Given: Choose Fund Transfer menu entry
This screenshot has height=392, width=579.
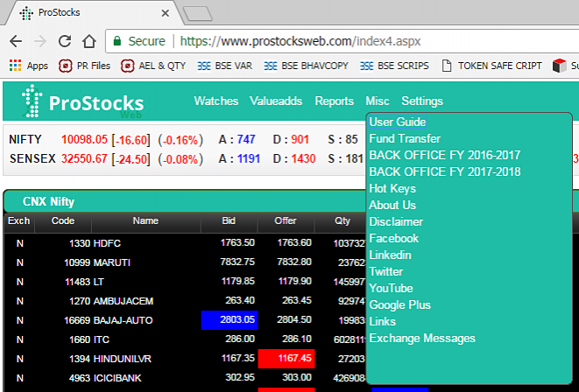Looking at the screenshot, I should (405, 138).
